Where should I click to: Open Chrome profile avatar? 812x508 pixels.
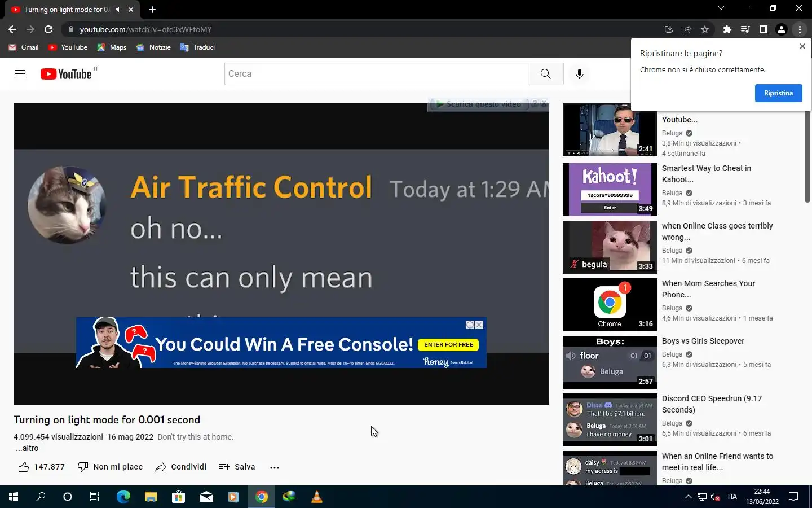pyautogui.click(x=782, y=29)
